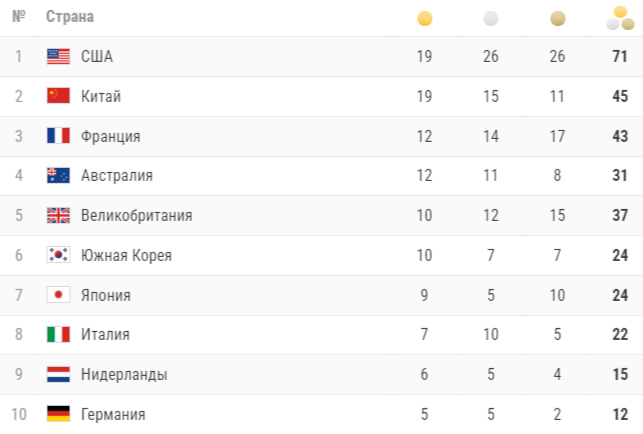Click the South Korea flag icon
Viewport: 643px width, 434px height.
coord(58,255)
